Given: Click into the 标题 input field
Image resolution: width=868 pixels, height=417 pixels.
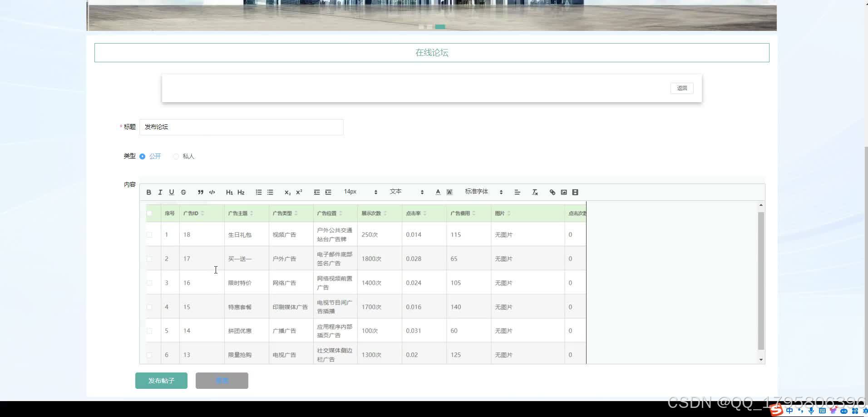Looking at the screenshot, I should pos(241,127).
